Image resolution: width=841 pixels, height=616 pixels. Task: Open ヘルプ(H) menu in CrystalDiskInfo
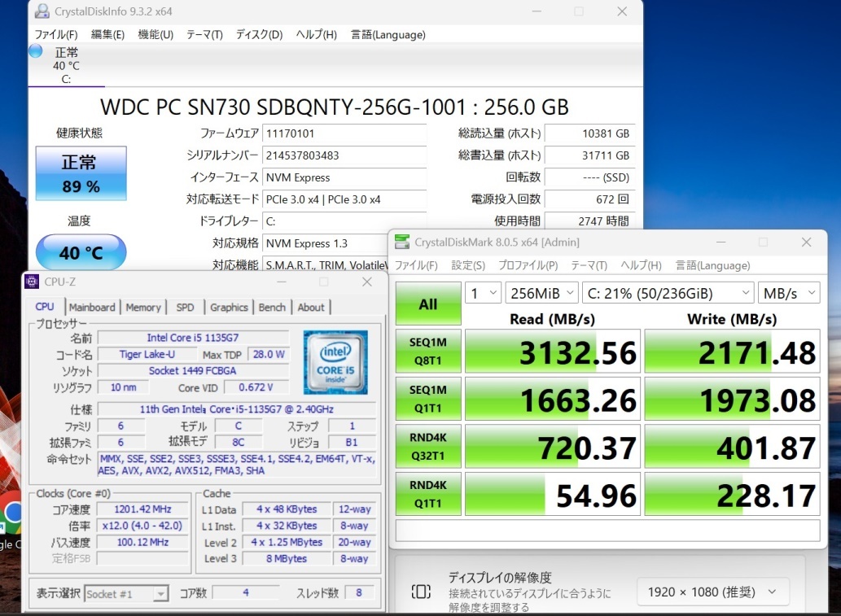pyautogui.click(x=317, y=35)
